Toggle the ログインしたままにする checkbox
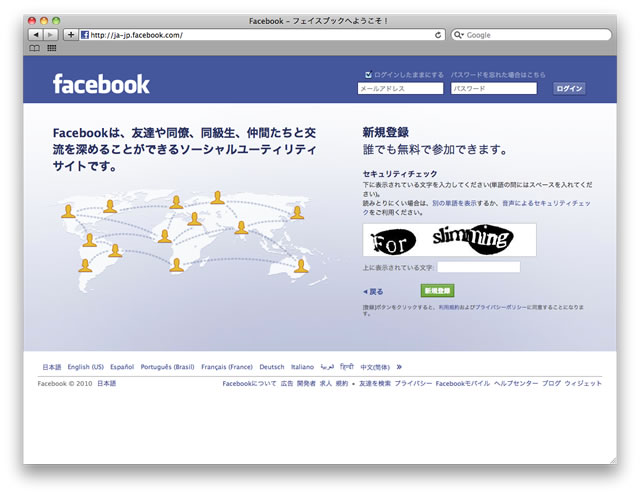 [x=368, y=74]
